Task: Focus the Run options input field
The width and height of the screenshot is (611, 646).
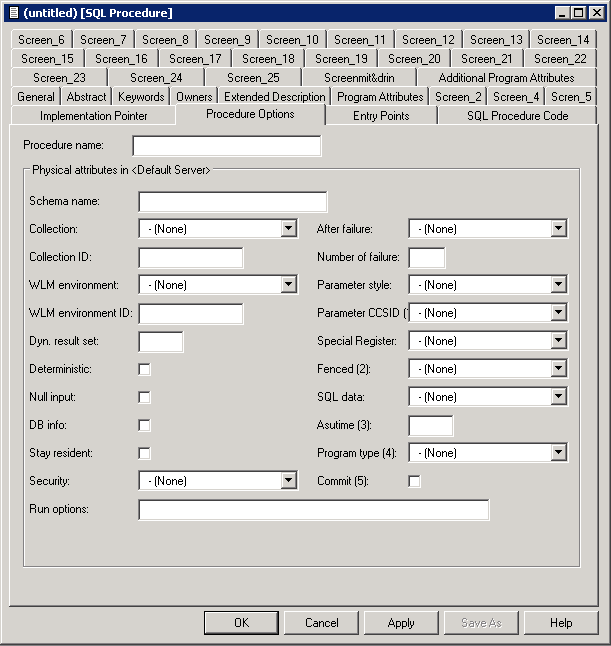Action: click(x=313, y=510)
